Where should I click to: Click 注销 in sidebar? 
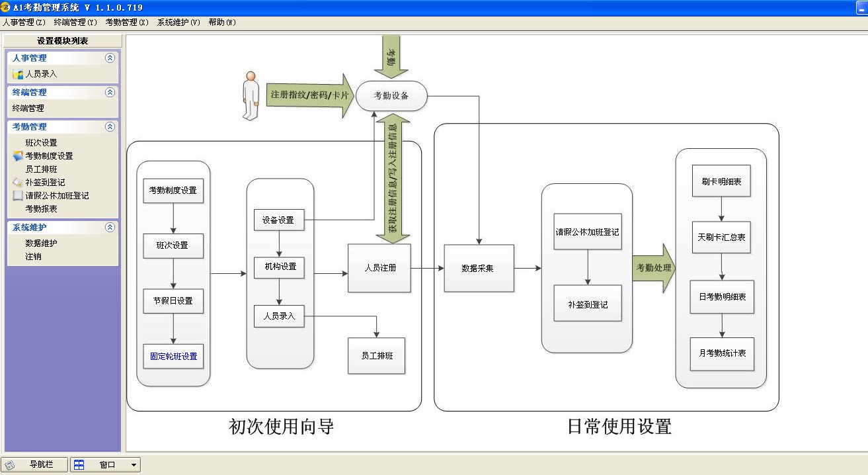coord(33,257)
